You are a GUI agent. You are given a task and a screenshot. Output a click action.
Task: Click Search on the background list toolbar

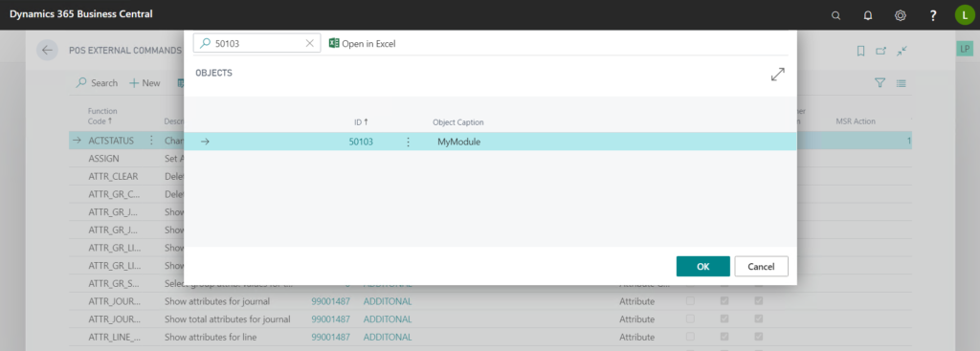pyautogui.click(x=97, y=83)
